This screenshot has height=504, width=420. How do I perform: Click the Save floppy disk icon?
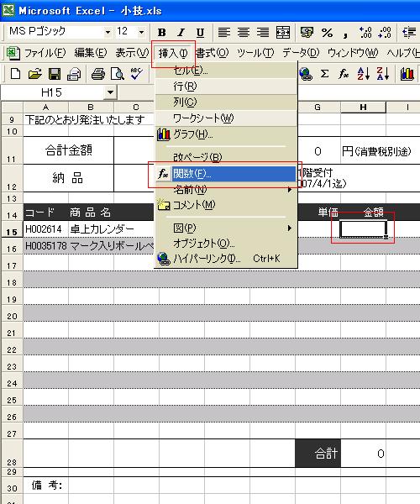click(55, 74)
